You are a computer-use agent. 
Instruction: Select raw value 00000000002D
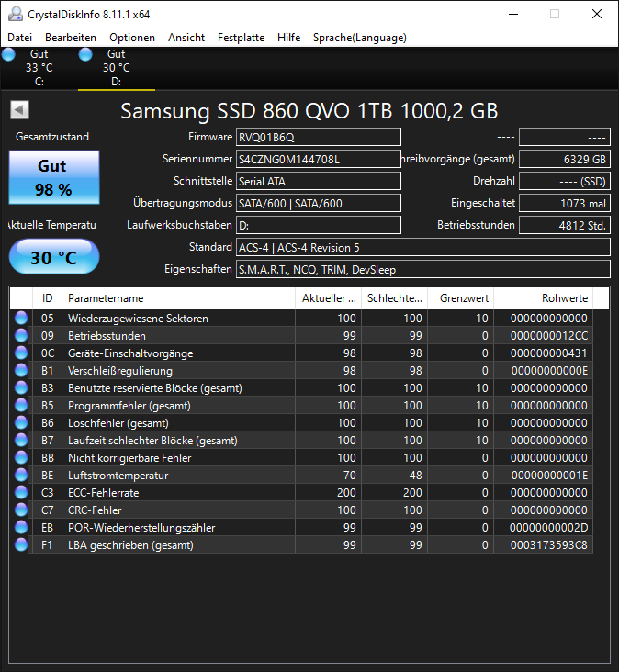(x=549, y=528)
